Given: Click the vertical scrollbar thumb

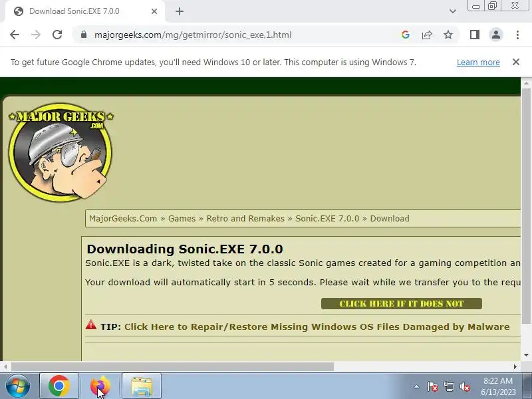Looking at the screenshot, I should pos(526,206).
